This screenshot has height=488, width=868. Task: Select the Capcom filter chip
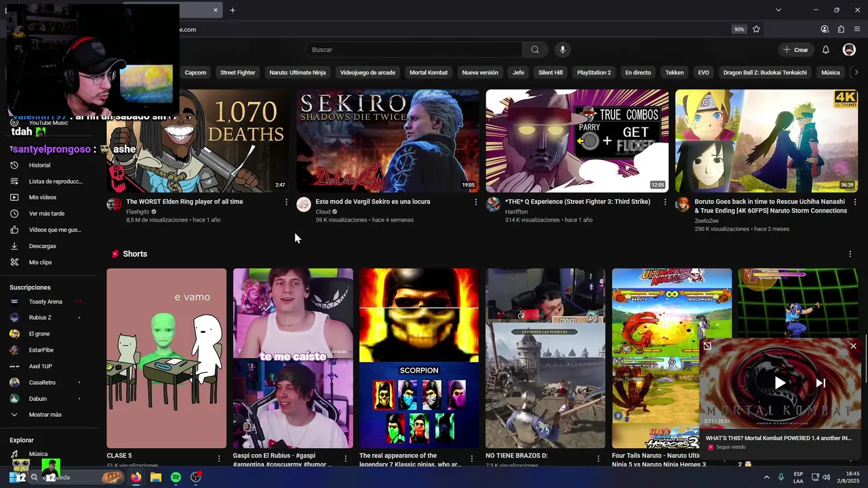click(195, 73)
